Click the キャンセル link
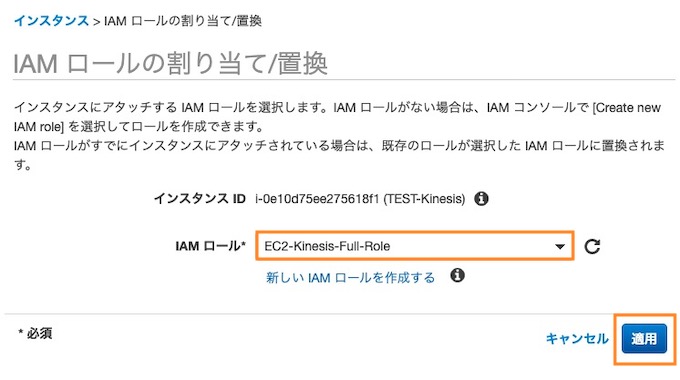 577,338
